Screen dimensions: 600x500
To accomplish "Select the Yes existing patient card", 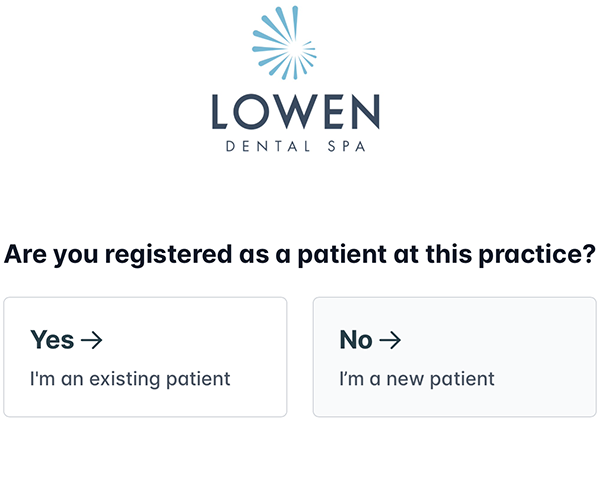I will click(145, 357).
